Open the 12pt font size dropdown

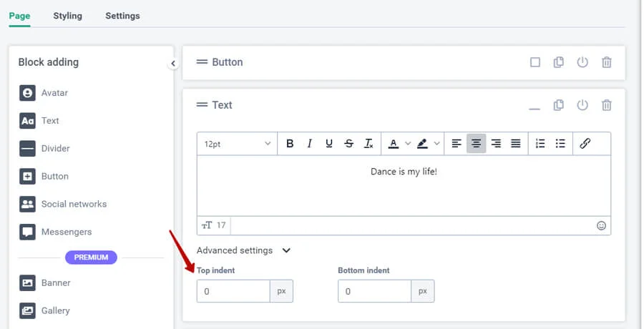(x=237, y=144)
